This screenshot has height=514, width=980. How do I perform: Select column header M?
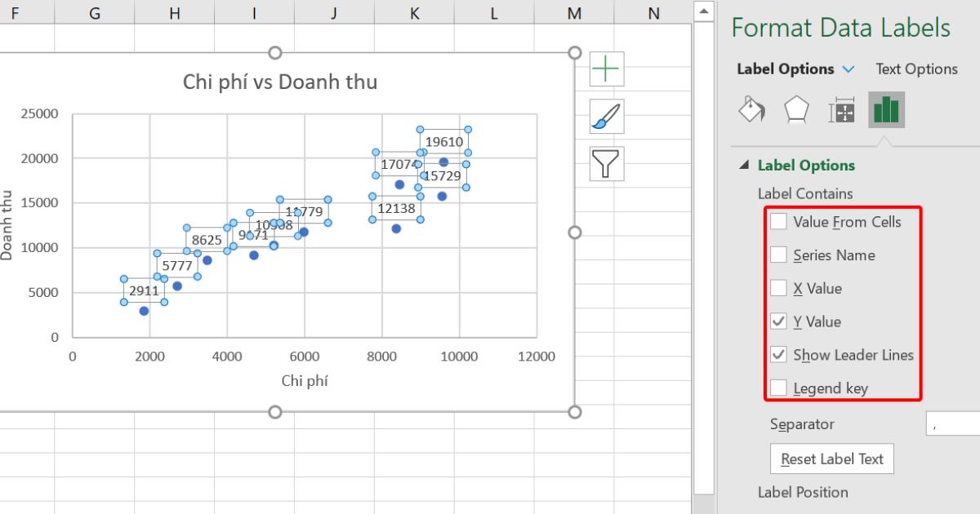574,13
